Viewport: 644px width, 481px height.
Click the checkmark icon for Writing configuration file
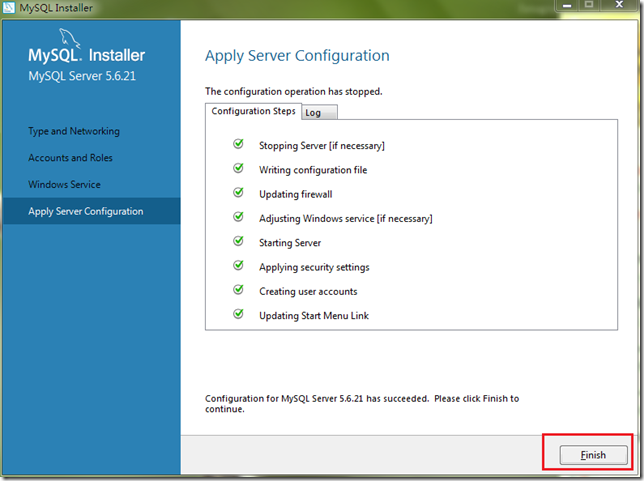[238, 169]
